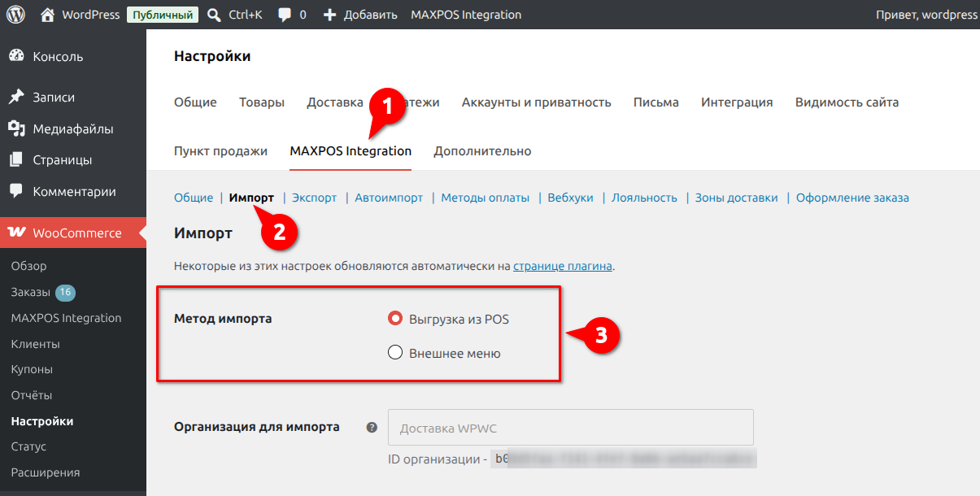Follow the странице плагина link
This screenshot has width=980, height=496.
[x=563, y=266]
